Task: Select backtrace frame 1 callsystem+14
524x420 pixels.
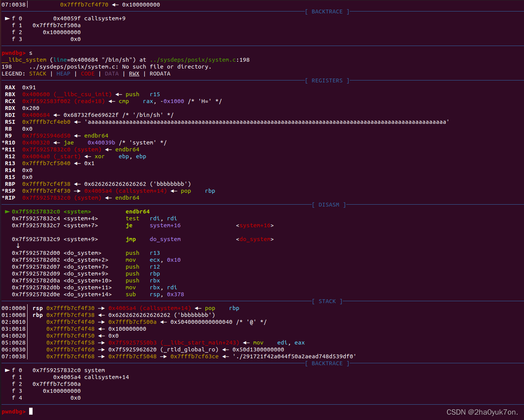Action: (70, 377)
